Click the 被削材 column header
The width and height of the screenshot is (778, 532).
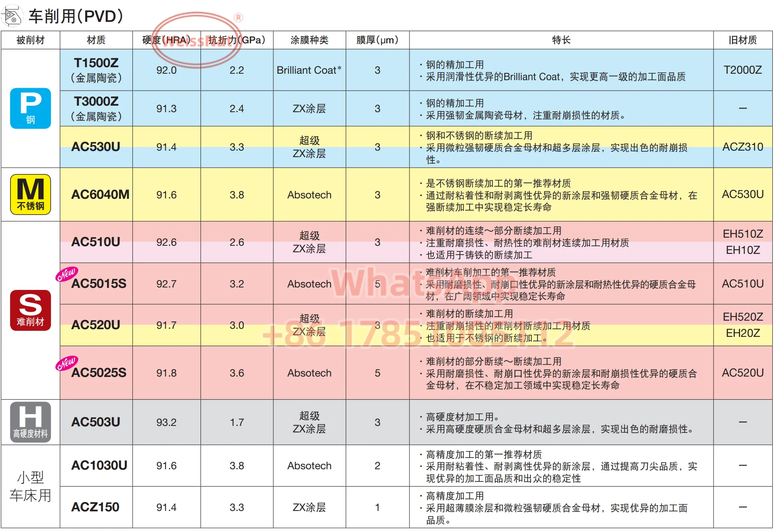coord(30,40)
